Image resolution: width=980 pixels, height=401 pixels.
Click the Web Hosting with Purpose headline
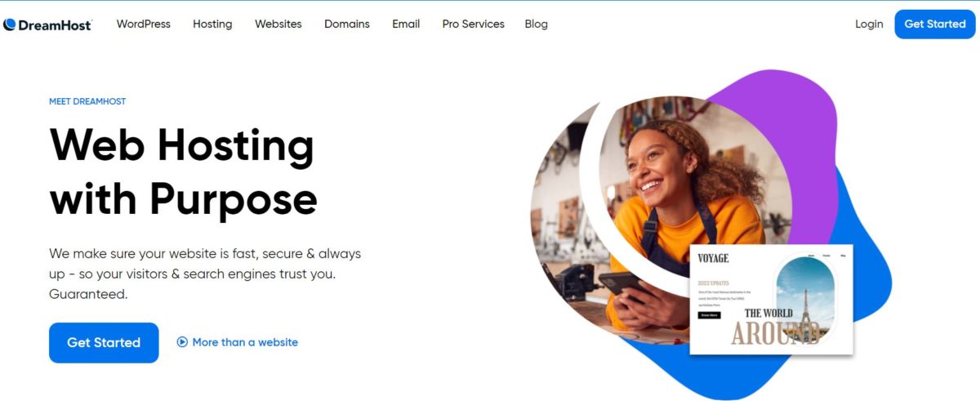pyautogui.click(x=183, y=171)
